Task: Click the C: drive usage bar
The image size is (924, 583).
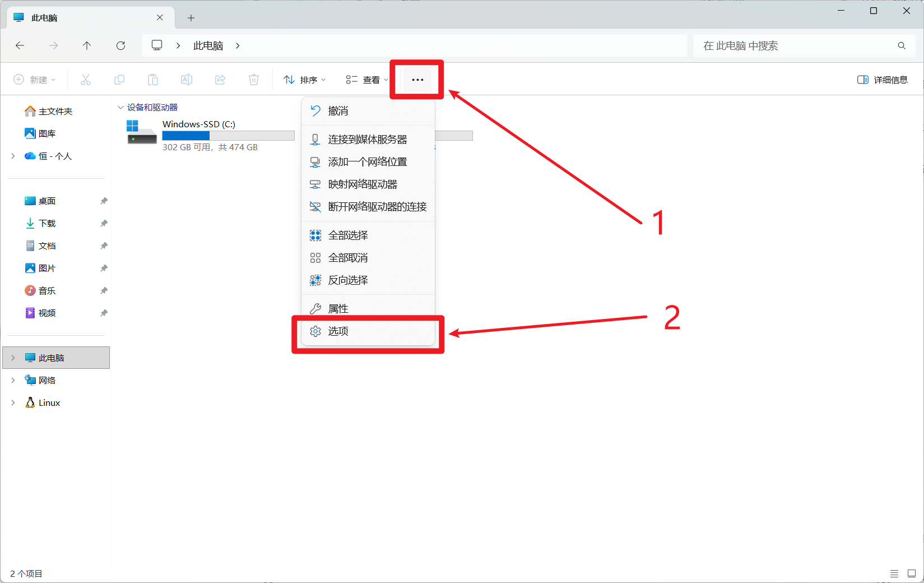Action: tap(228, 136)
